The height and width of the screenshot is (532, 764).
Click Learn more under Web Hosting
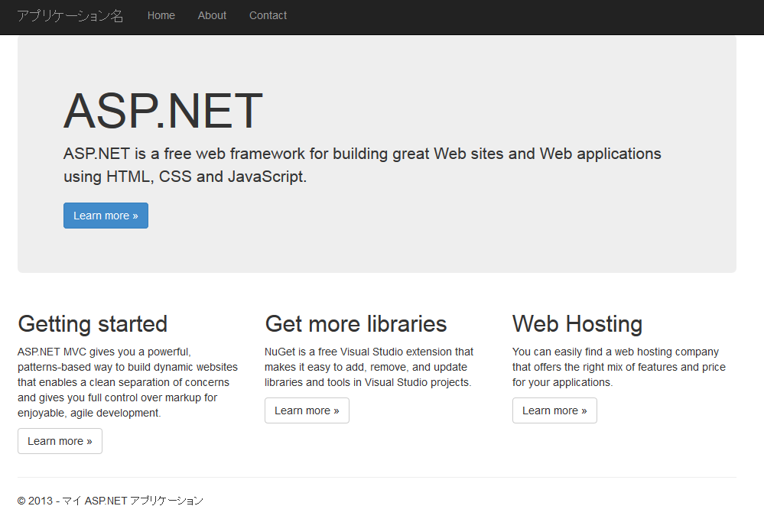coord(554,410)
